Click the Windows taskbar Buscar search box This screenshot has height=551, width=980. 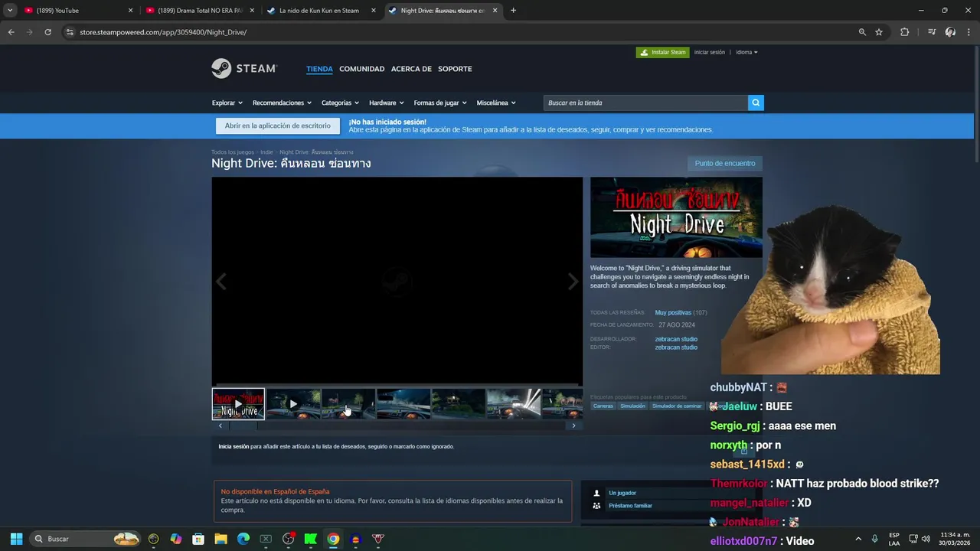point(86,539)
